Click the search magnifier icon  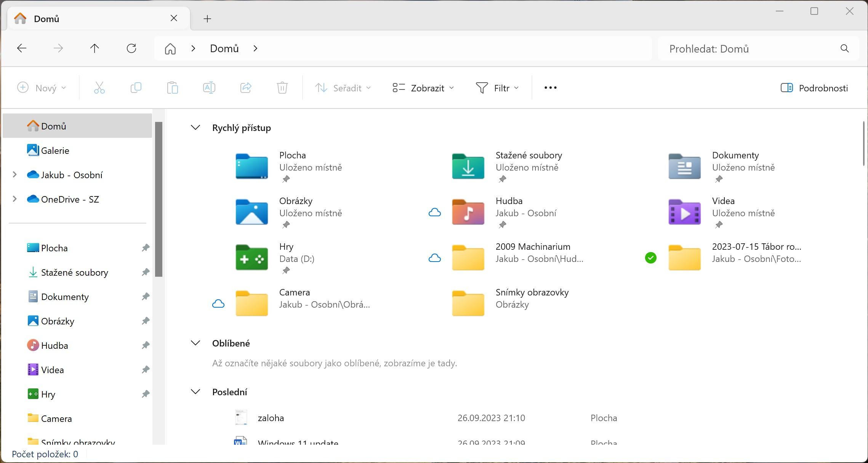pyautogui.click(x=845, y=49)
